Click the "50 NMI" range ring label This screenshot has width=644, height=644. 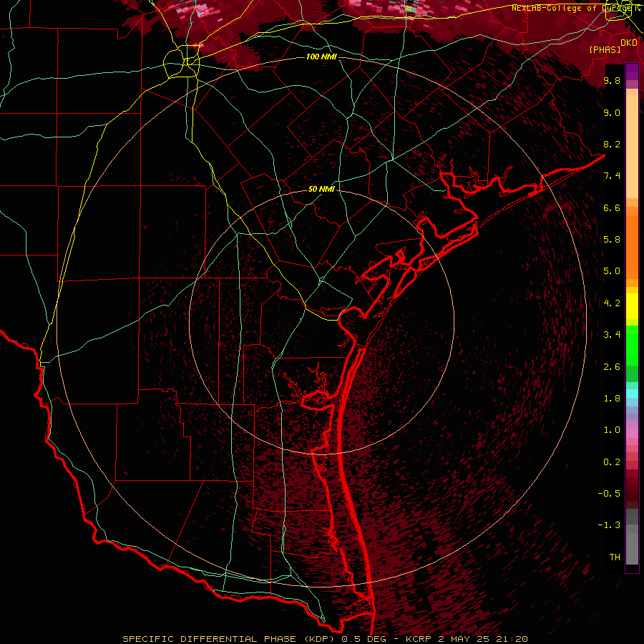pyautogui.click(x=321, y=189)
